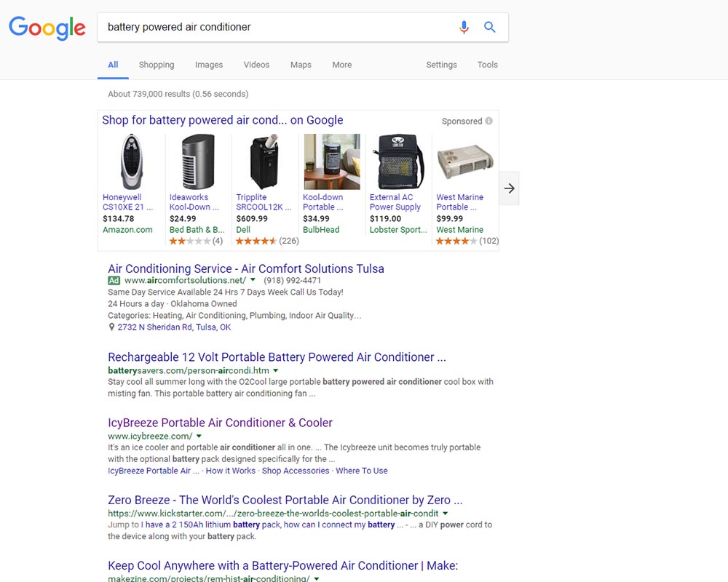
Task: Open Rechargeable 12 Volt Portable result
Action: click(277, 357)
